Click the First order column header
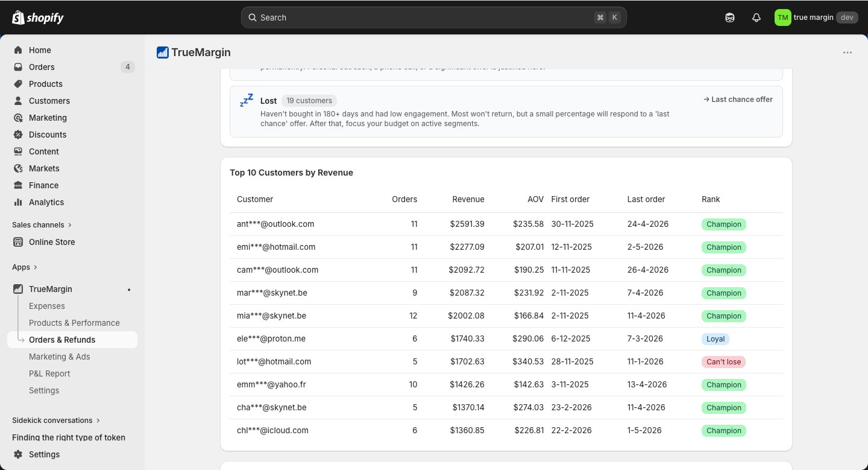Viewport: 868px width, 470px height. pyautogui.click(x=570, y=199)
